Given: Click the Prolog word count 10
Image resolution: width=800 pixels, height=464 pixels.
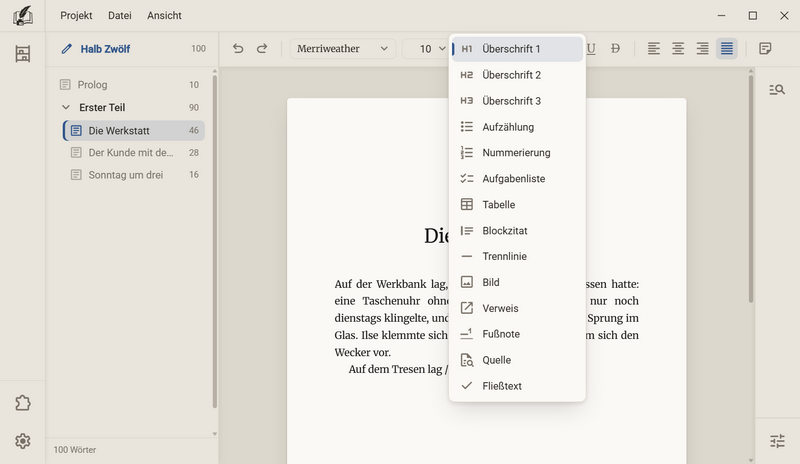Looking at the screenshot, I should pos(194,85).
